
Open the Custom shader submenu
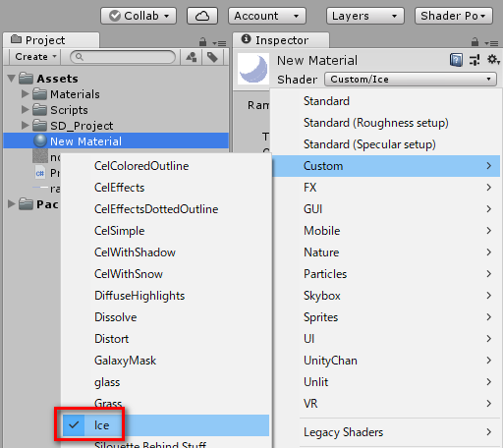[386, 166]
